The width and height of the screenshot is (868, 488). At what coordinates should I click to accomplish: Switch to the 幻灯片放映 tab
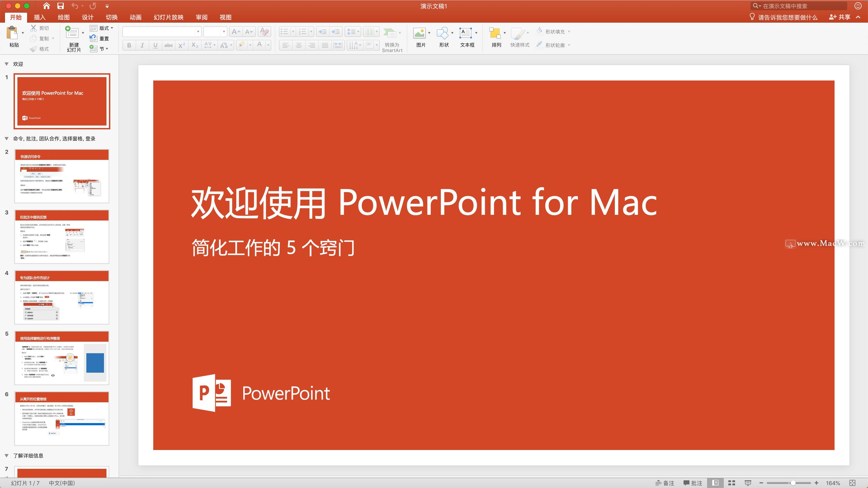click(168, 17)
